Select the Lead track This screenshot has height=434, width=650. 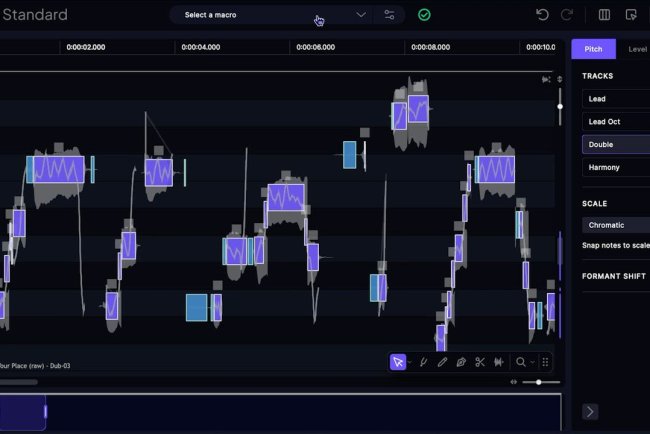[616, 99]
